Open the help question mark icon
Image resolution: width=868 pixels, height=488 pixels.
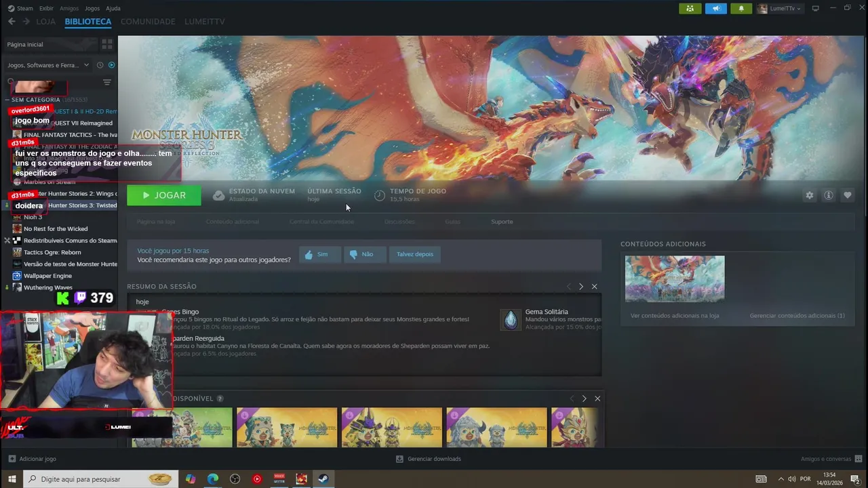[220, 399]
